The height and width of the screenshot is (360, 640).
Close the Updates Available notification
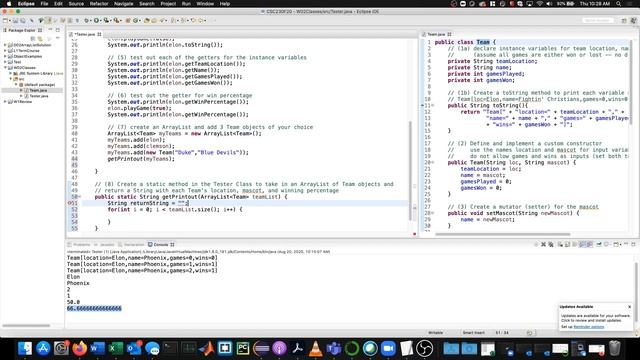629,307
